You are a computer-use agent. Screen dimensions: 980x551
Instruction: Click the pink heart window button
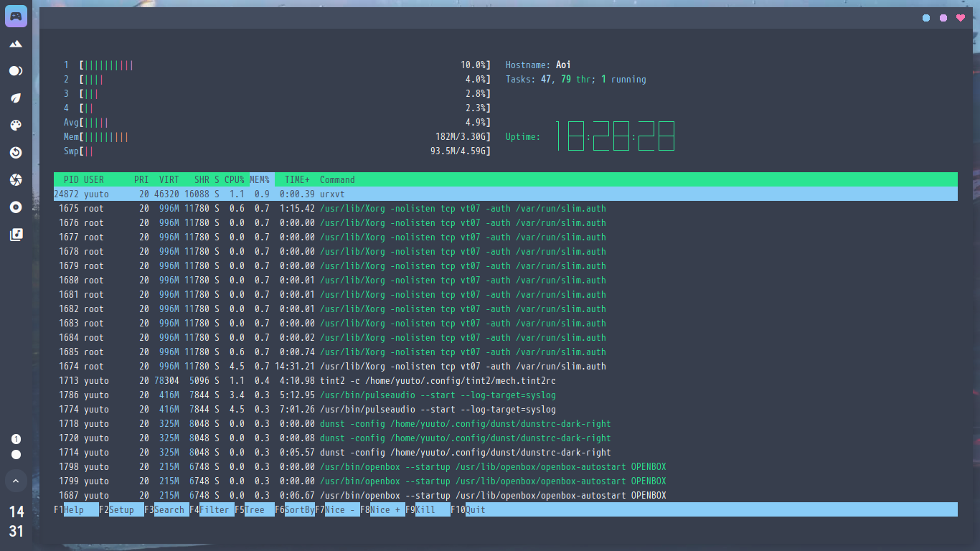[961, 18]
